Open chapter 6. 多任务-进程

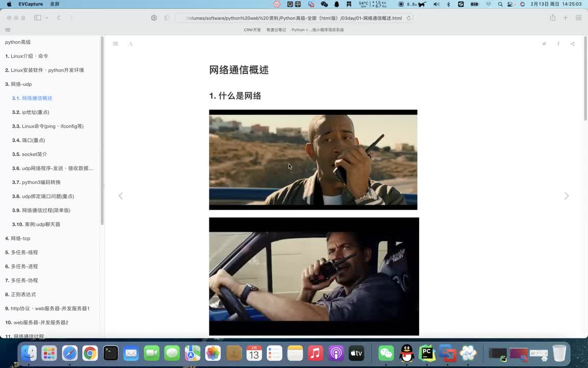coord(22,266)
